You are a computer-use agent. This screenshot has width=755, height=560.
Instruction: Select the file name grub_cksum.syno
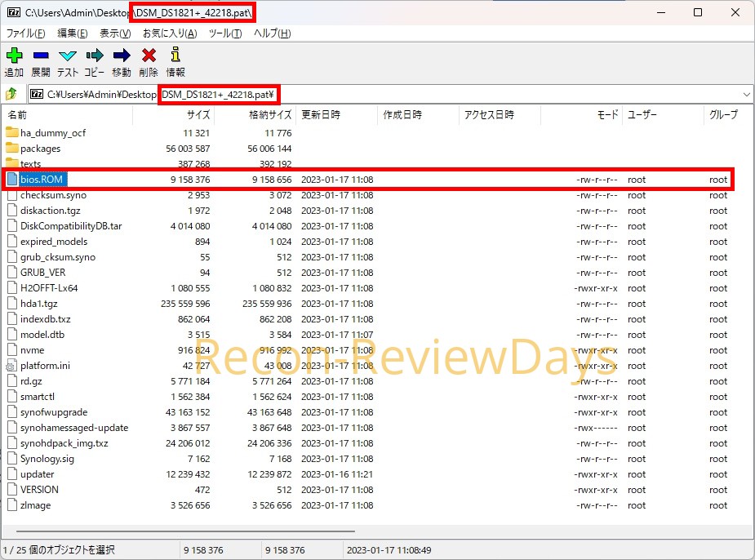coord(58,257)
